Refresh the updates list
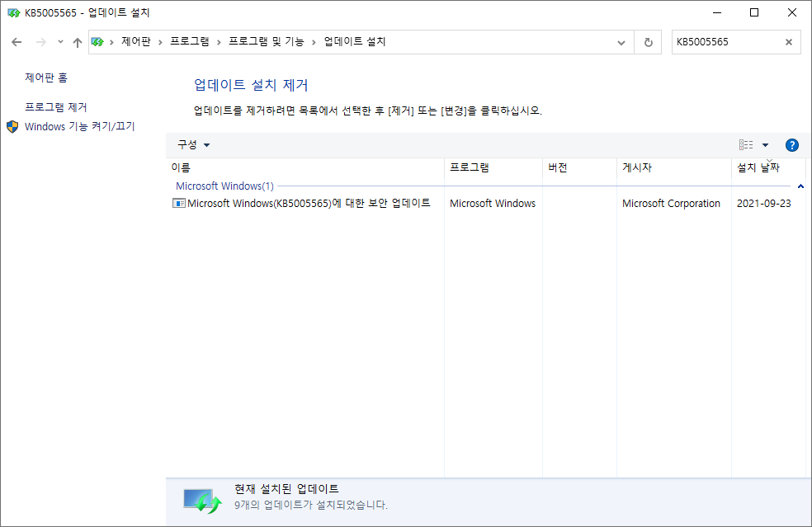The height and width of the screenshot is (527, 812). click(x=648, y=42)
